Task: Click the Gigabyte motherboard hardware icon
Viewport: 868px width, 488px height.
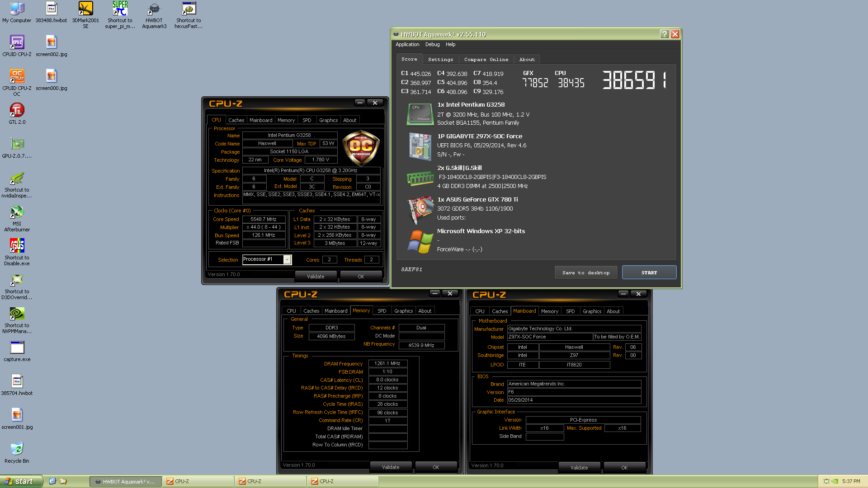Action: (420, 146)
